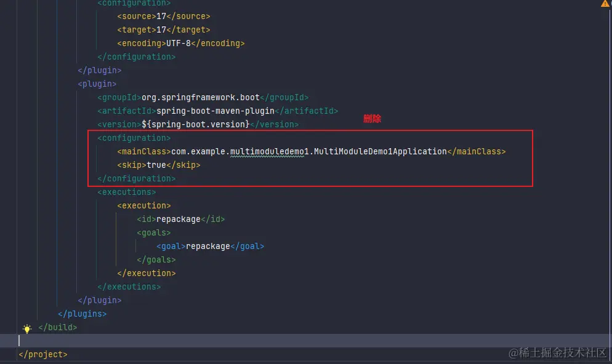Click the closing </configuration> tag above executions
This screenshot has width=612, height=364.
point(136,178)
